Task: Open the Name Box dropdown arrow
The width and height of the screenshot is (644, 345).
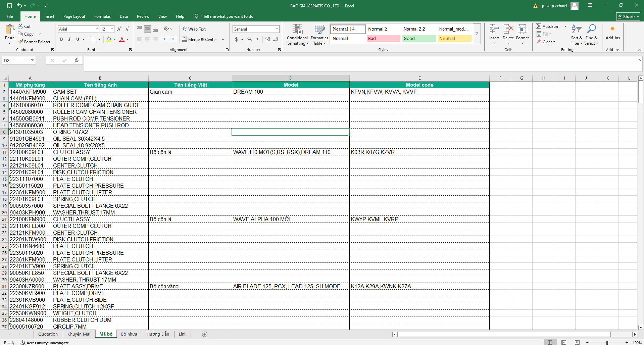Action: tap(32, 60)
